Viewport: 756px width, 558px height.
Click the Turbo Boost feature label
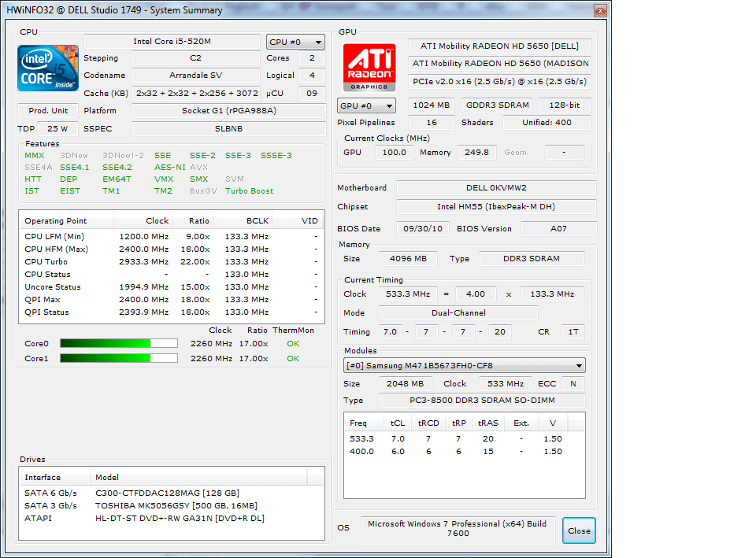point(250,190)
